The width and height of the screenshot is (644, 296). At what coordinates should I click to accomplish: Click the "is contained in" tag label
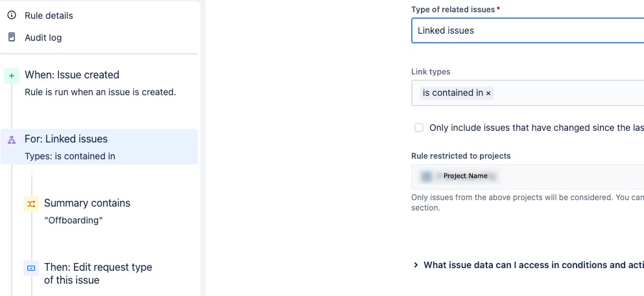(x=453, y=93)
